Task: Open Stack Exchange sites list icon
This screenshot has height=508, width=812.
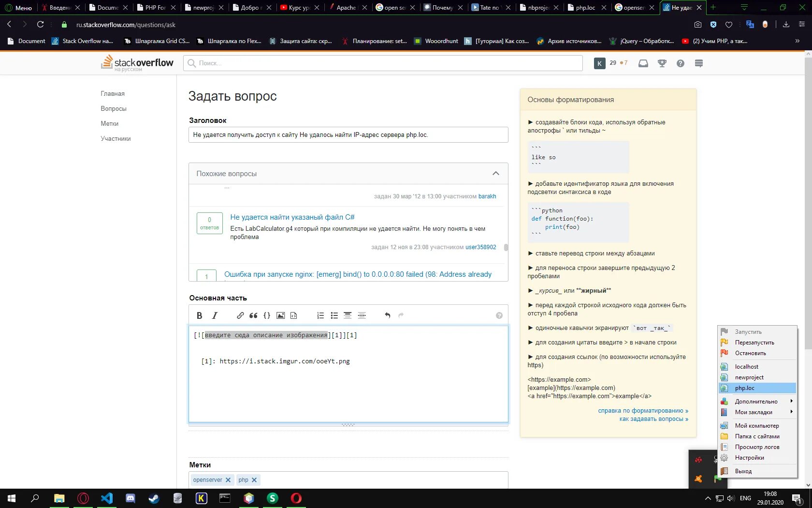Action: pyautogui.click(x=699, y=63)
